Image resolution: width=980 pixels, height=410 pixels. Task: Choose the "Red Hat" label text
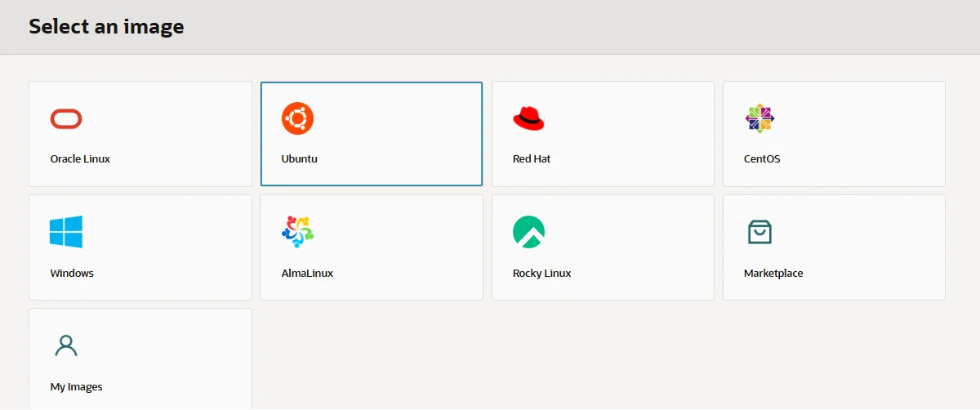[x=532, y=159]
